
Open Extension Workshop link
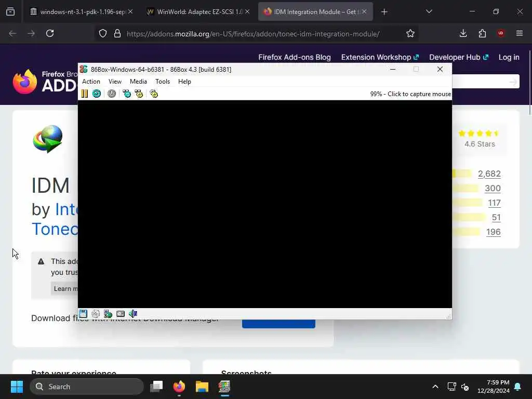(380, 57)
